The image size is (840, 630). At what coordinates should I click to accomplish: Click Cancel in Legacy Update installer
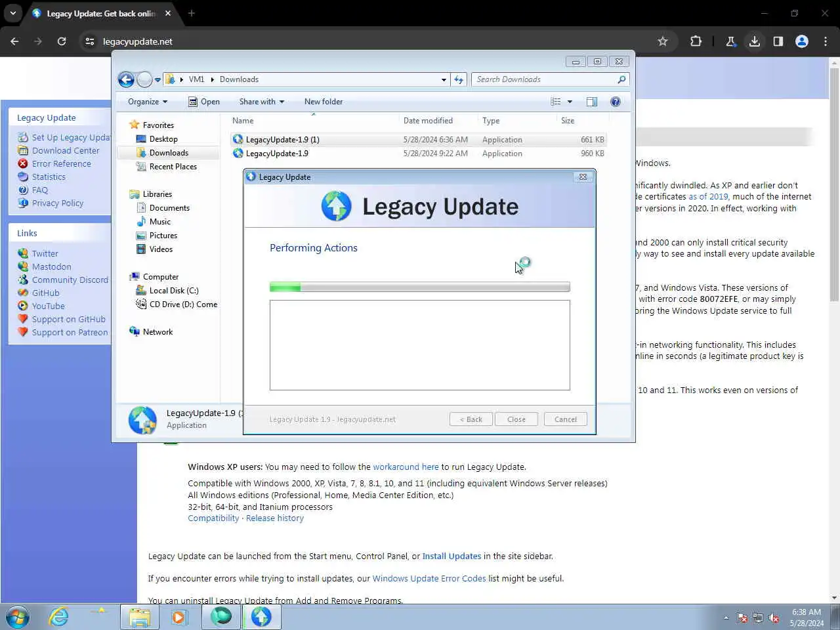(566, 419)
